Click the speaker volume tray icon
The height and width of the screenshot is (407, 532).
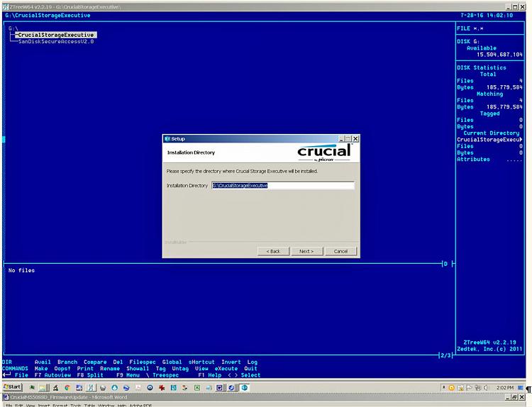click(x=486, y=387)
